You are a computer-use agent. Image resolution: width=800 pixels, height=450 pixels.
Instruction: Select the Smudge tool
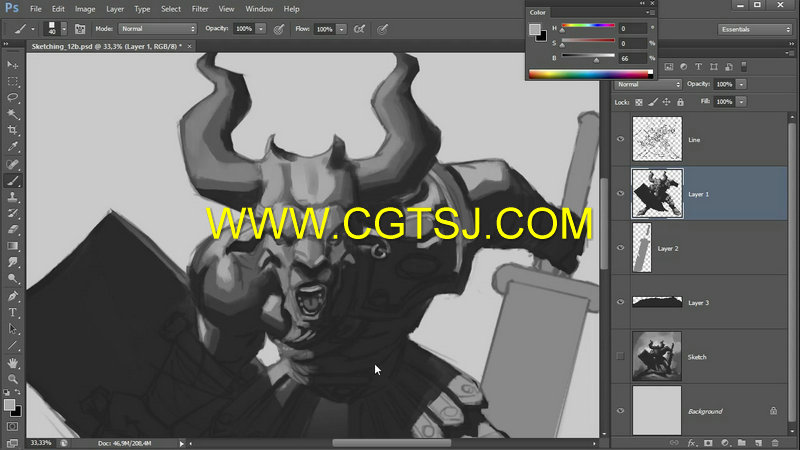[13, 262]
